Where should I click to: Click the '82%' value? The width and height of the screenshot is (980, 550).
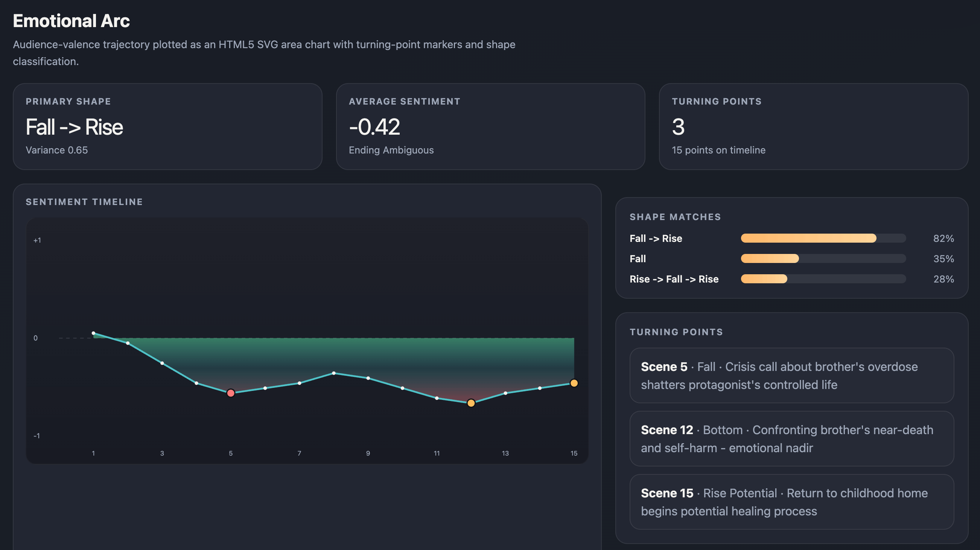943,239
